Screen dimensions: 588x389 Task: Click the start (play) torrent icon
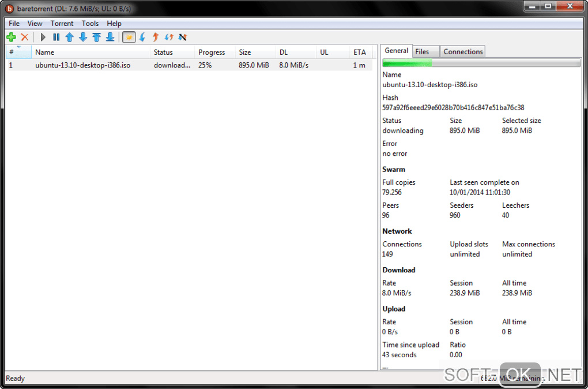(x=43, y=37)
